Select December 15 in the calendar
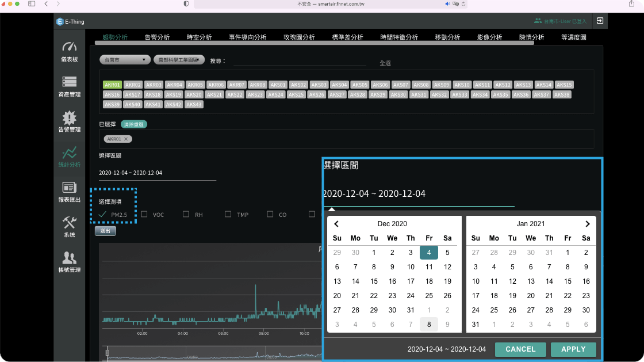Viewport: 644px width, 362px height. (374, 281)
